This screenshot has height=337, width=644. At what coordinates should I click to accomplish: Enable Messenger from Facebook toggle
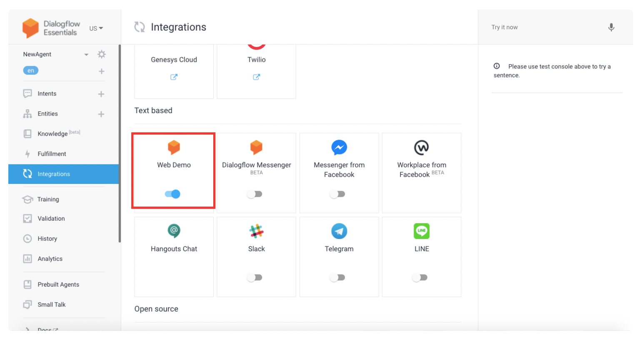[337, 194]
